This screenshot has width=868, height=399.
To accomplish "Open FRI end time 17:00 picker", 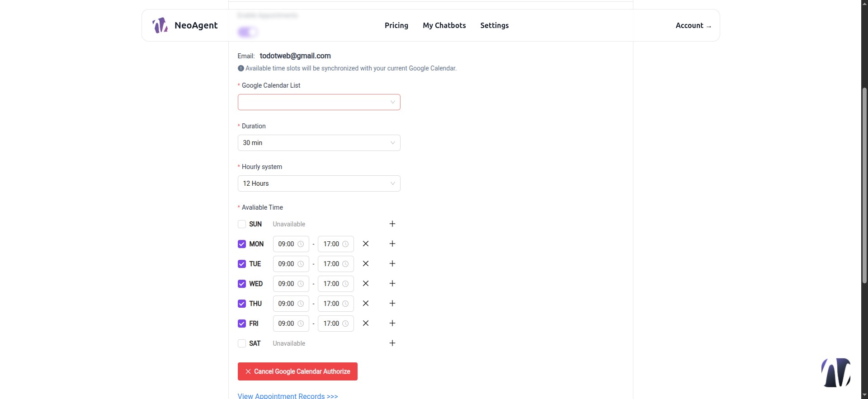I will coord(336,324).
